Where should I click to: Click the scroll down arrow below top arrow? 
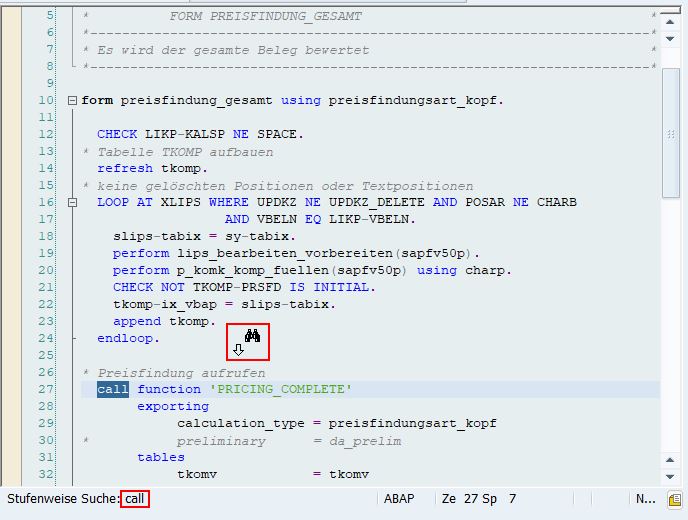click(x=670, y=39)
